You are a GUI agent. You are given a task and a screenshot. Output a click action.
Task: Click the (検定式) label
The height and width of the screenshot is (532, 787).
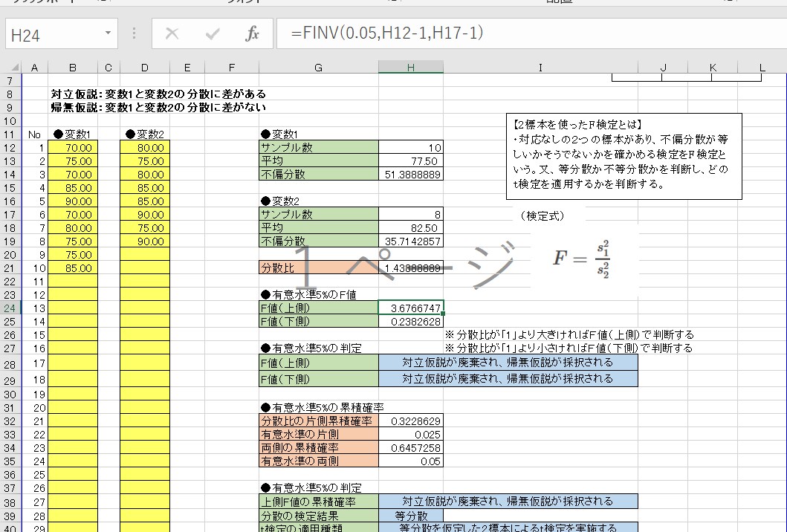[x=542, y=215]
